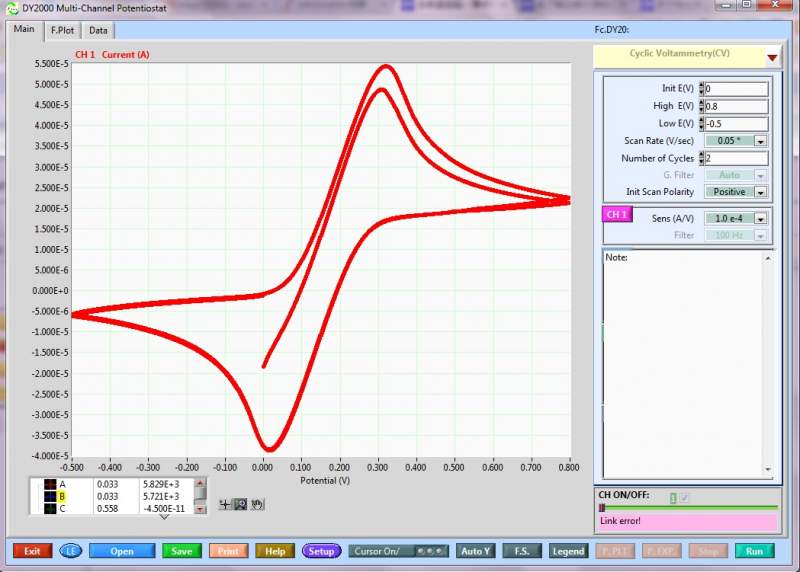Click the cursor legend scroll down arrow
800x572 pixels.
201,509
